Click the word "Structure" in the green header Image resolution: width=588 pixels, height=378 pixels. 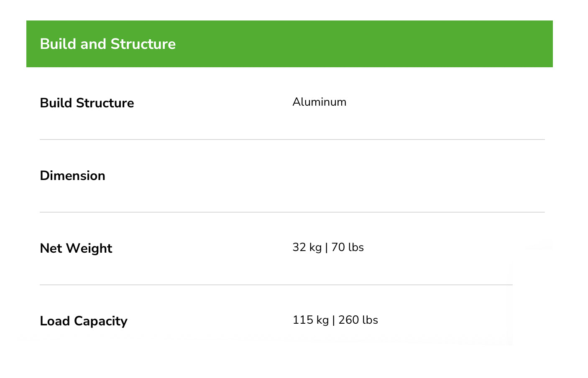[x=143, y=44]
